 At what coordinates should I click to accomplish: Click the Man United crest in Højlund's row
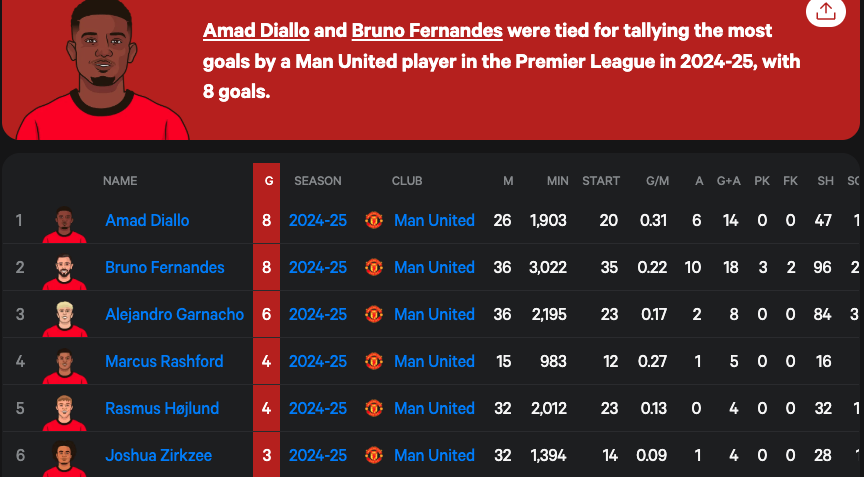click(x=374, y=408)
